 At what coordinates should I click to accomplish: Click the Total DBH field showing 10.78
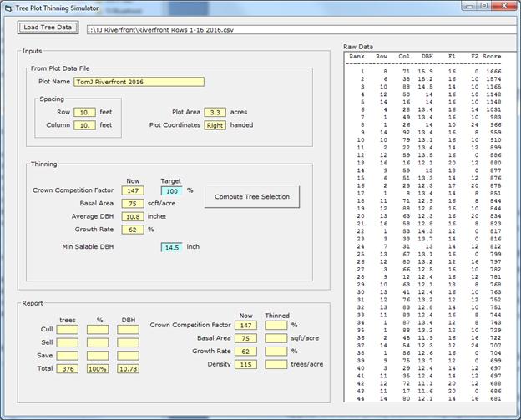128,369
